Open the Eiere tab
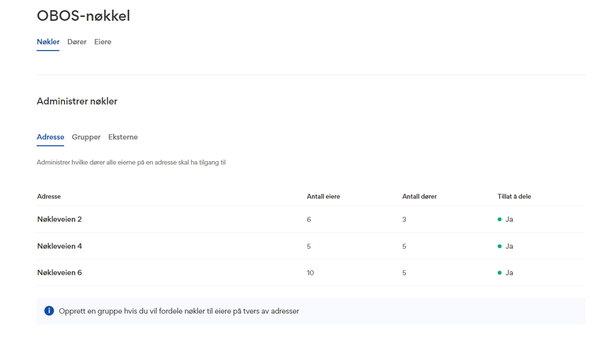The height and width of the screenshot is (364, 603). click(x=103, y=42)
